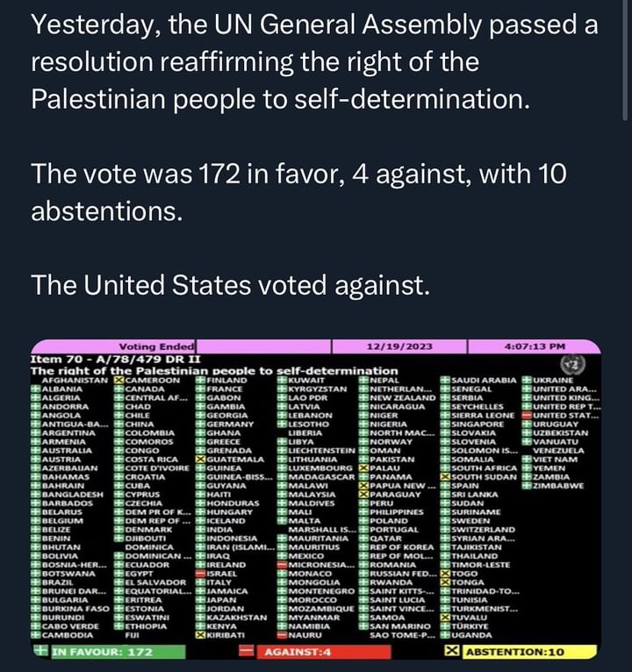Click the green plus in the In Favour legend
This screenshot has height=672, width=632.
39,651
